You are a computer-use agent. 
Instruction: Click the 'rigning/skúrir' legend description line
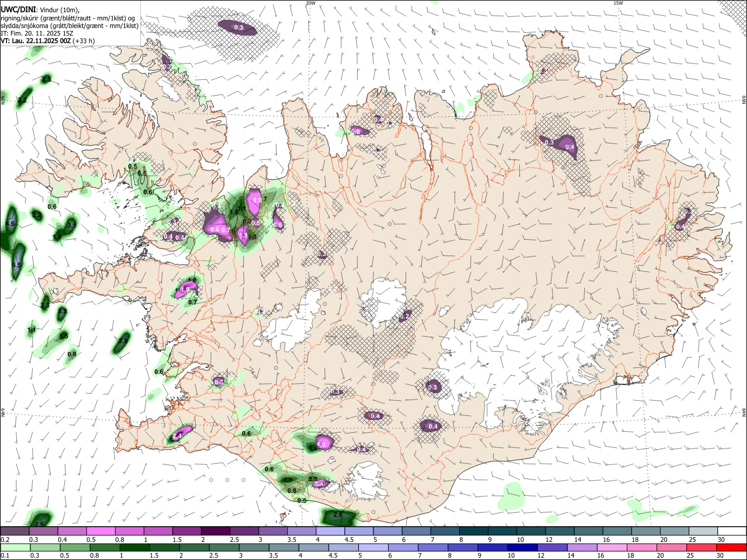68,18
